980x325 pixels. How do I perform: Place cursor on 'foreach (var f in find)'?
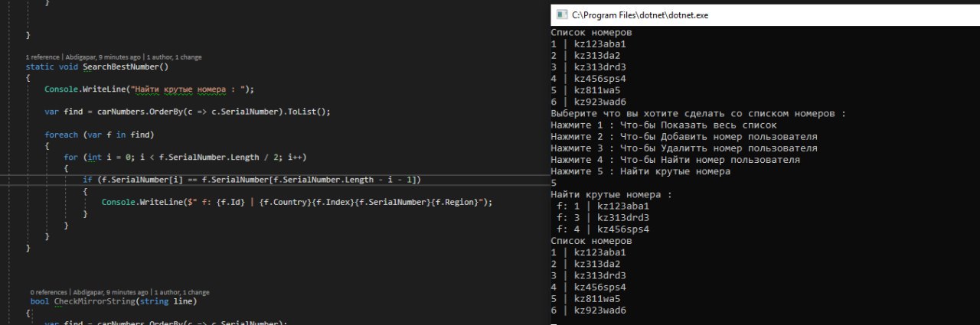pyautogui.click(x=100, y=135)
